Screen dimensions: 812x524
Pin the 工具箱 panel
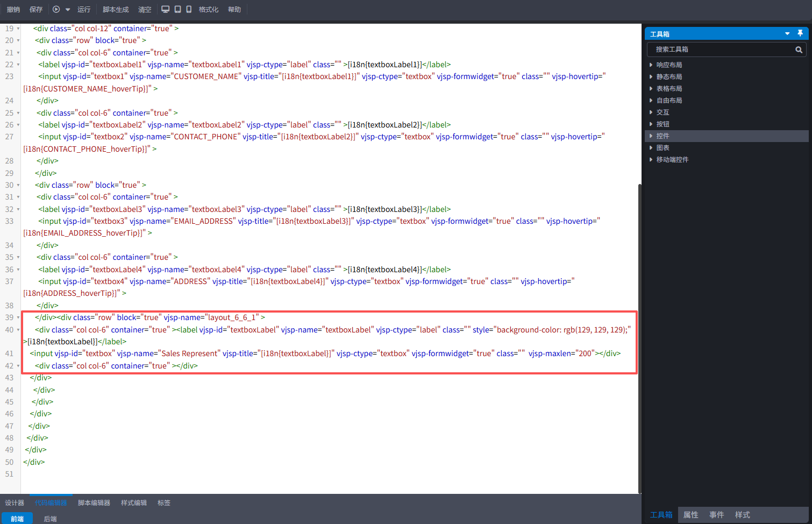tap(800, 33)
